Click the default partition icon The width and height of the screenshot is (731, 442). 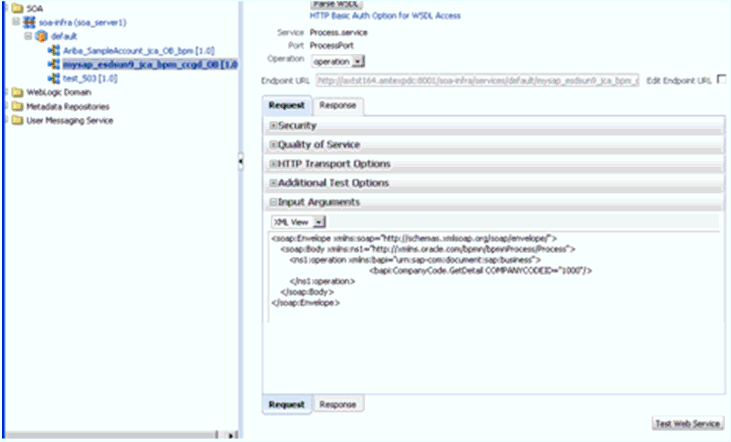click(41, 36)
